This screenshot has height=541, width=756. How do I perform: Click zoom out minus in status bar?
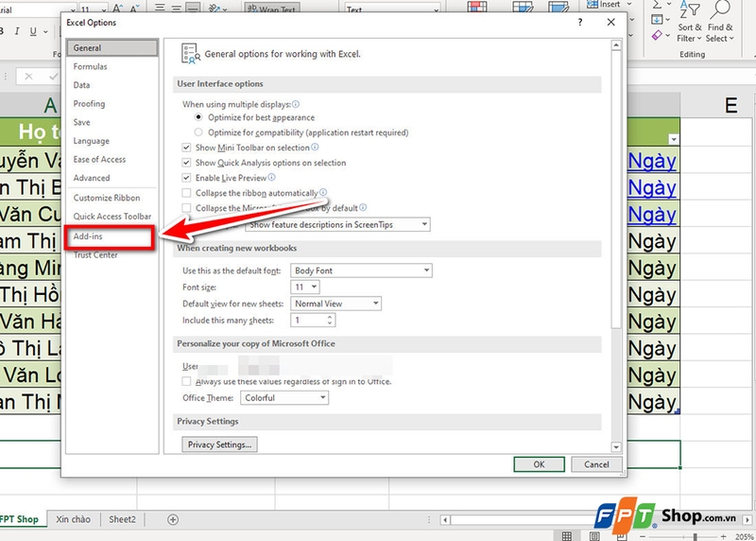(643, 536)
